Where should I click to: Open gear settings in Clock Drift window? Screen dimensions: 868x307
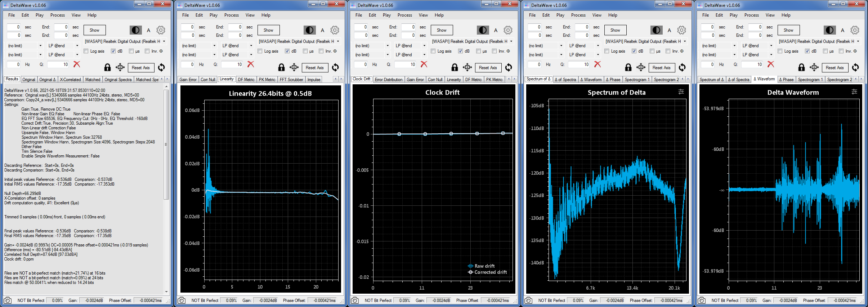(x=508, y=30)
